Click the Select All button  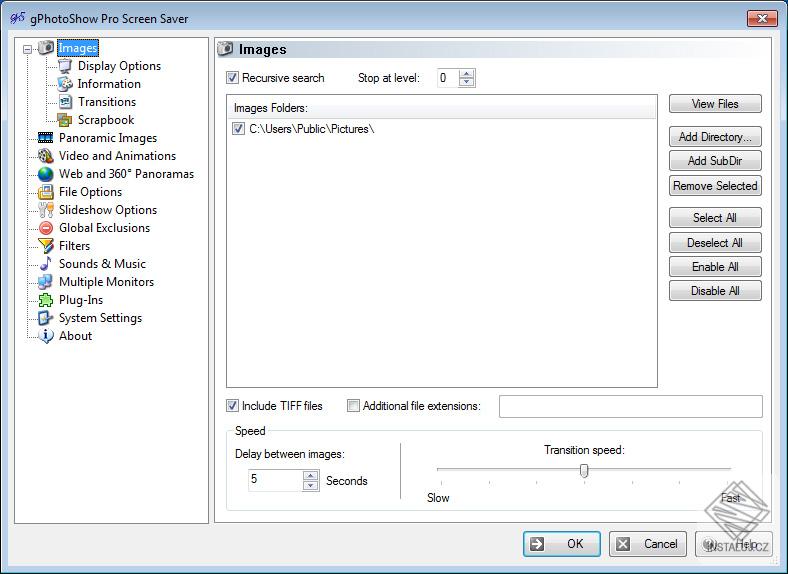(x=715, y=218)
